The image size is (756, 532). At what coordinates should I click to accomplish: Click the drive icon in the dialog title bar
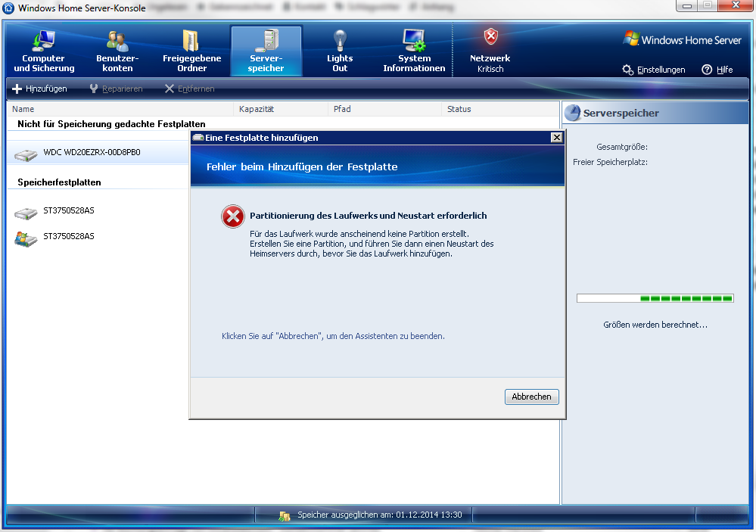(198, 138)
